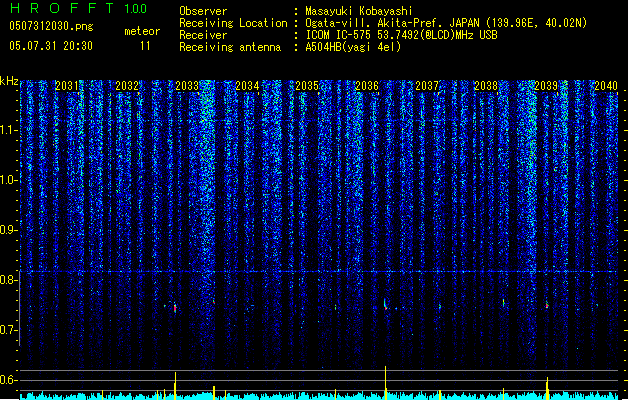629x400 pixels.
Task: Click the tallest yellow power spike after 2036
Action: [x=386, y=383]
